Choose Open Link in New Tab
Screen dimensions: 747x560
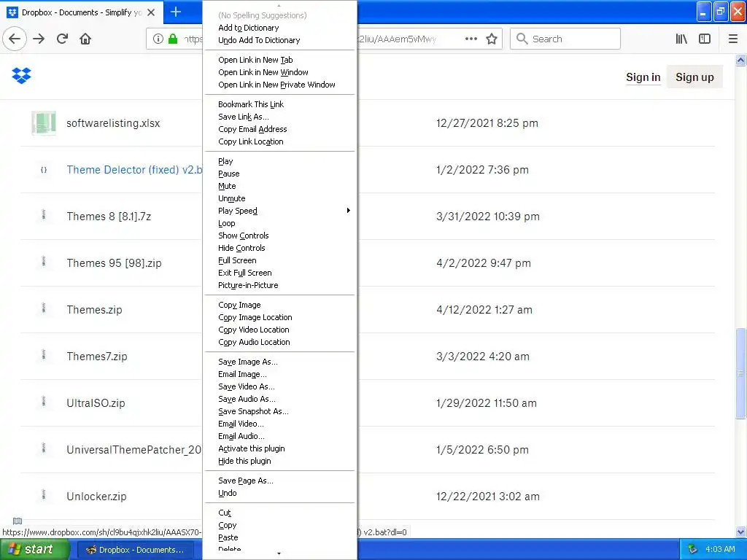coord(255,60)
